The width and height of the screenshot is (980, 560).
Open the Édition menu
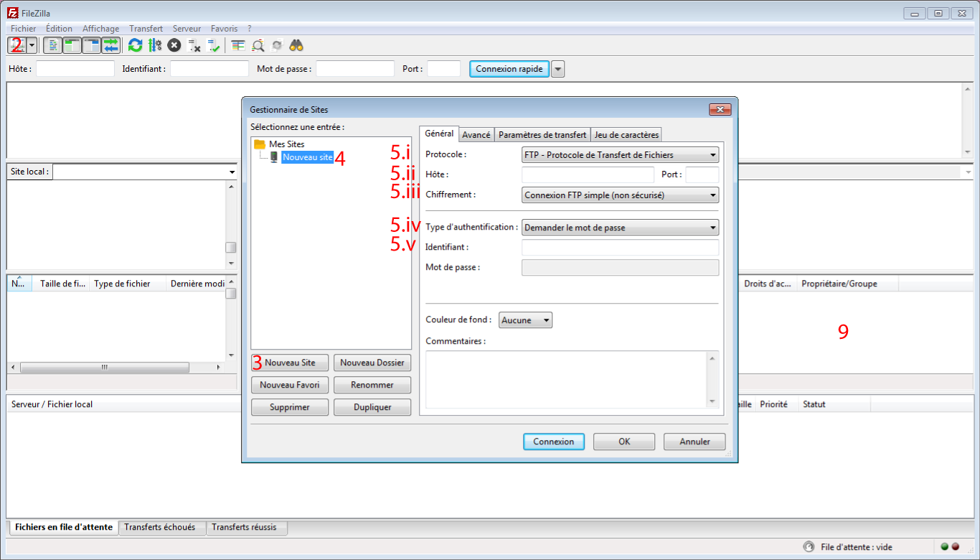pyautogui.click(x=59, y=29)
